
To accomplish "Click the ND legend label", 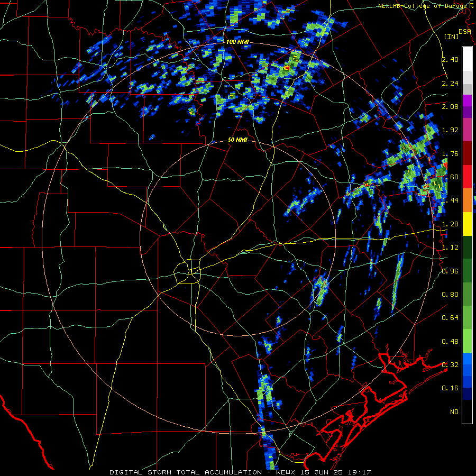I will [454, 412].
